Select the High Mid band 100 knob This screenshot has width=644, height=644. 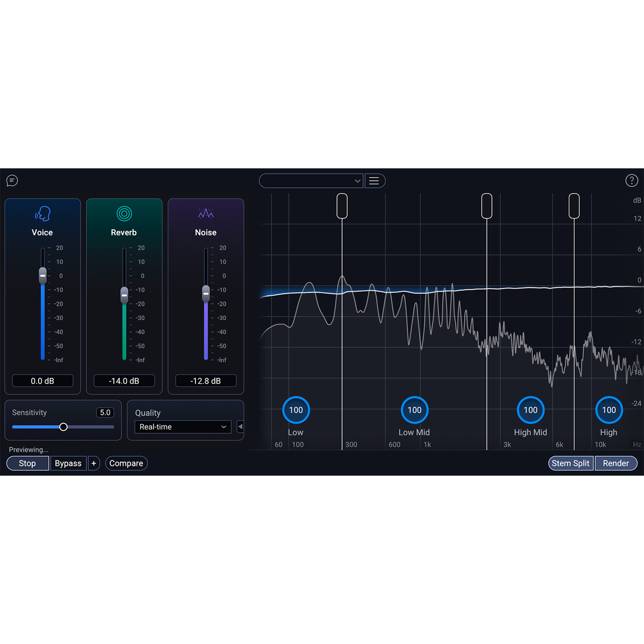[x=530, y=410]
